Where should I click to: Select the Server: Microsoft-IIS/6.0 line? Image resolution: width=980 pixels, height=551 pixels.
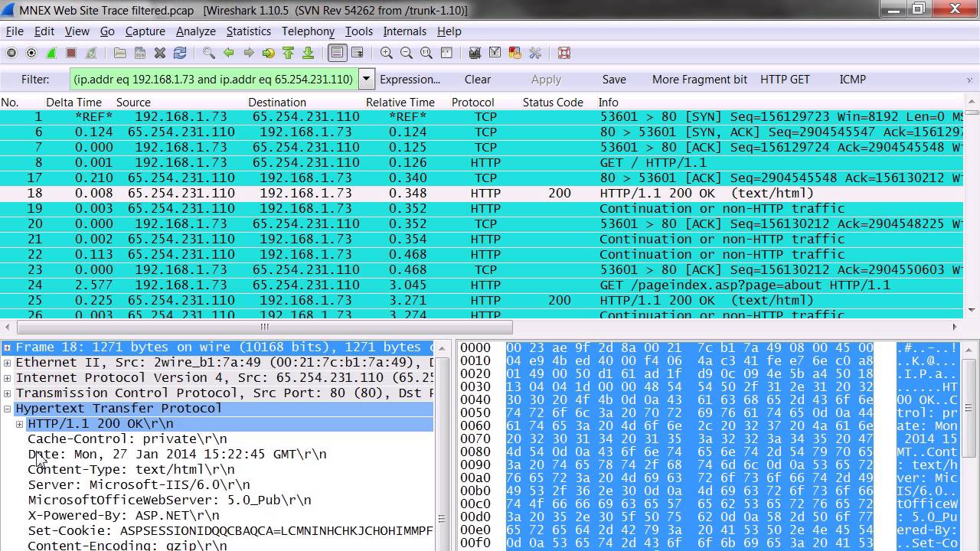coord(139,485)
